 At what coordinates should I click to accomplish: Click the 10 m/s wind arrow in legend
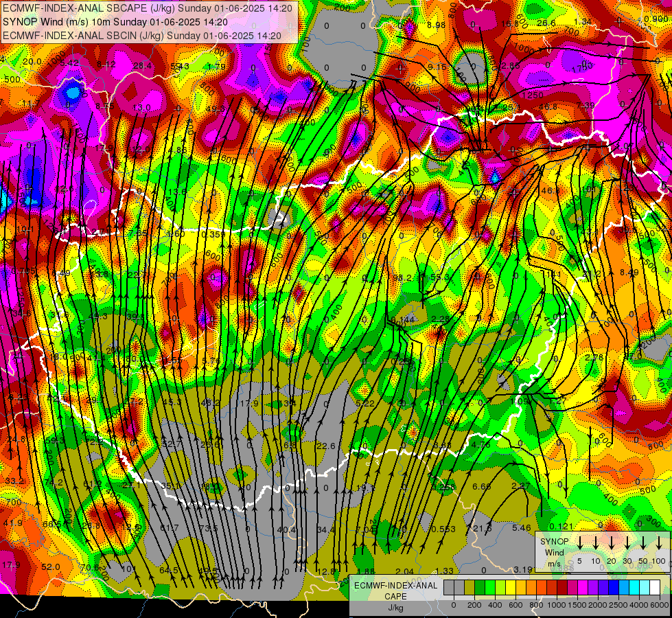tap(595, 542)
